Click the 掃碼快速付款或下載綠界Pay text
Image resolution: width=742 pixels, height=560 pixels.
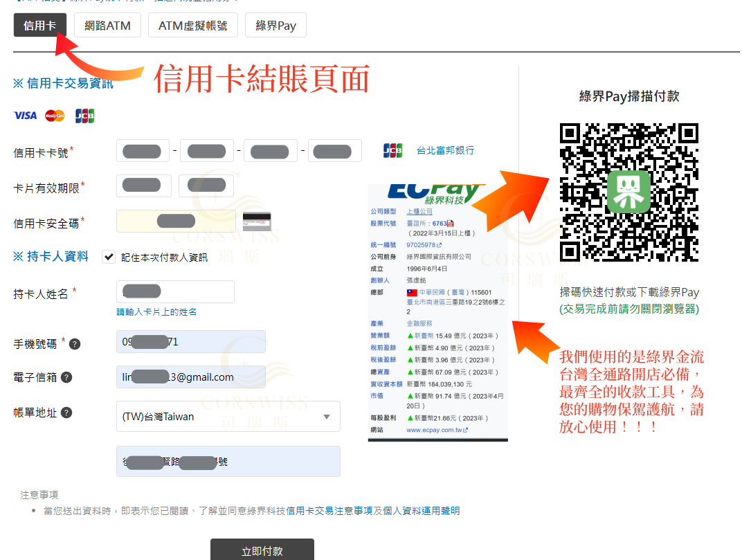tap(629, 292)
